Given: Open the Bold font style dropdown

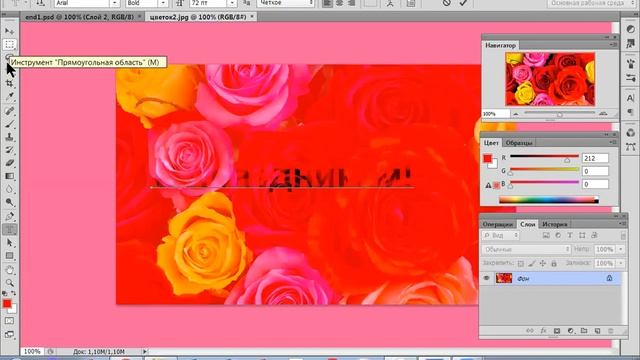Looking at the screenshot, I should (163, 3).
